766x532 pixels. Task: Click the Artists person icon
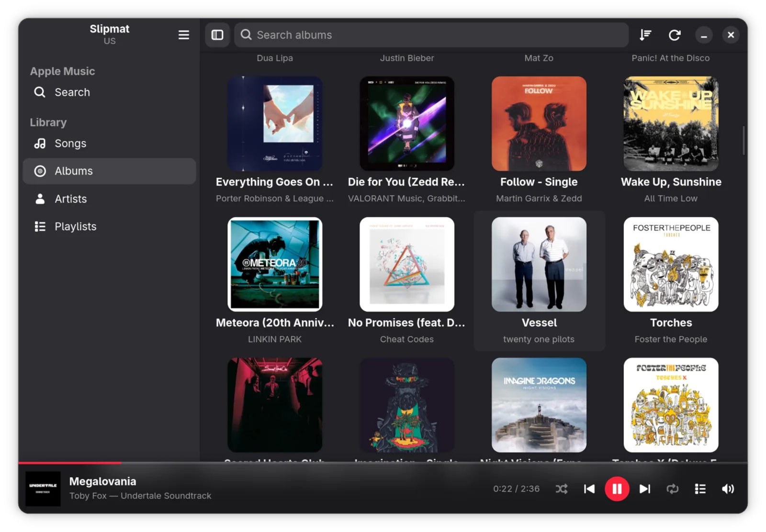pos(40,199)
